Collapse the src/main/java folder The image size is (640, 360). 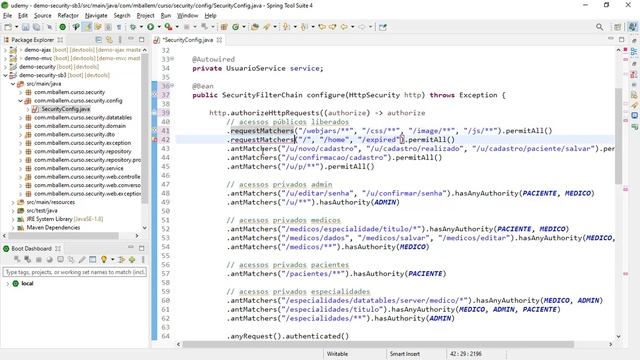[13, 84]
